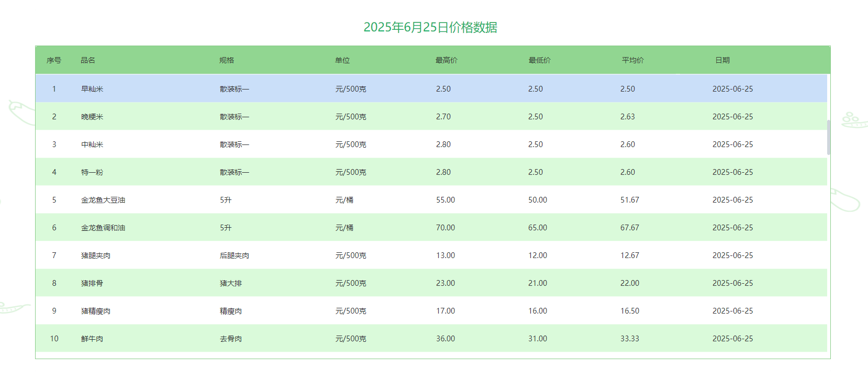This screenshot has width=868, height=379.
Task: Click the page title 2025年6月25日价格数据
Action: pyautogui.click(x=430, y=27)
